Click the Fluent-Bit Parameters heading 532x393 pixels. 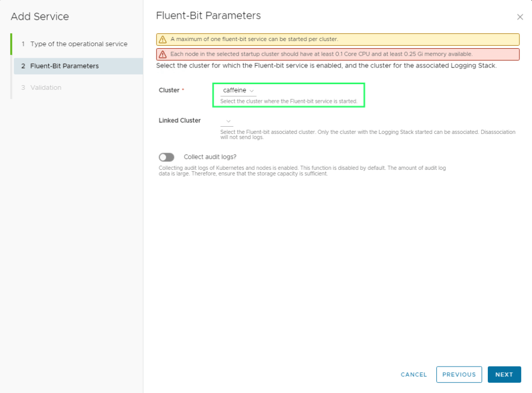click(x=208, y=16)
